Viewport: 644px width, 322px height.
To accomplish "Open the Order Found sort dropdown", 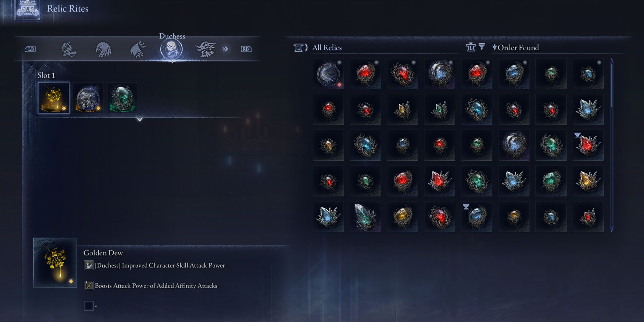I will (516, 48).
